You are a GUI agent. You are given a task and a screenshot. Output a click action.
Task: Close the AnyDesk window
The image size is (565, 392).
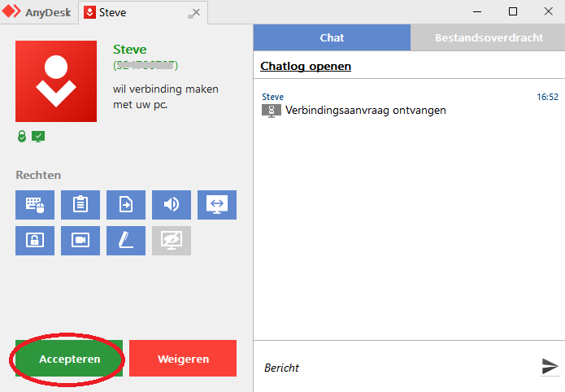[548, 11]
